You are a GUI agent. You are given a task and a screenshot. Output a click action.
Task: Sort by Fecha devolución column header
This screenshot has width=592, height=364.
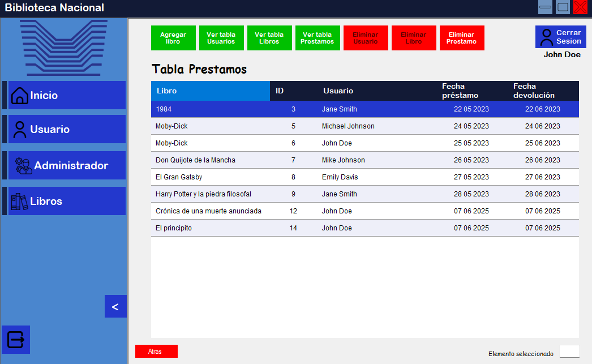coord(543,91)
